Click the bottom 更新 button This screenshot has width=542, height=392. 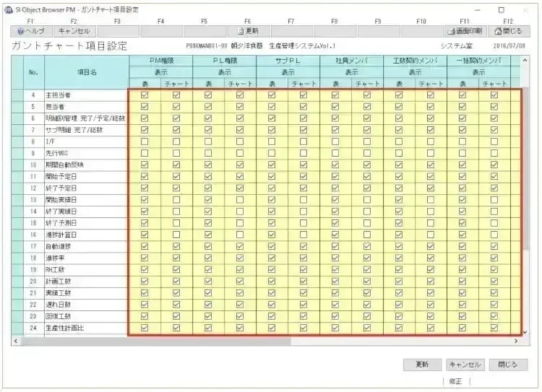coord(422,365)
